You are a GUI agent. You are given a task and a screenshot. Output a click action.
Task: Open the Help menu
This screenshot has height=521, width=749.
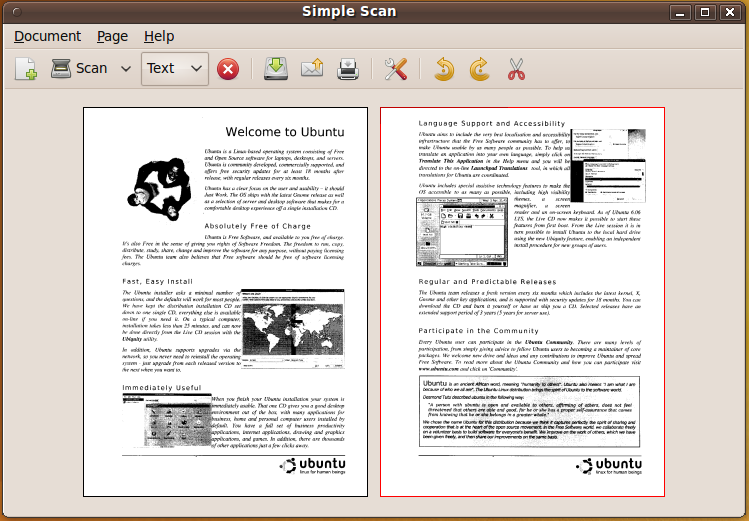tap(159, 36)
